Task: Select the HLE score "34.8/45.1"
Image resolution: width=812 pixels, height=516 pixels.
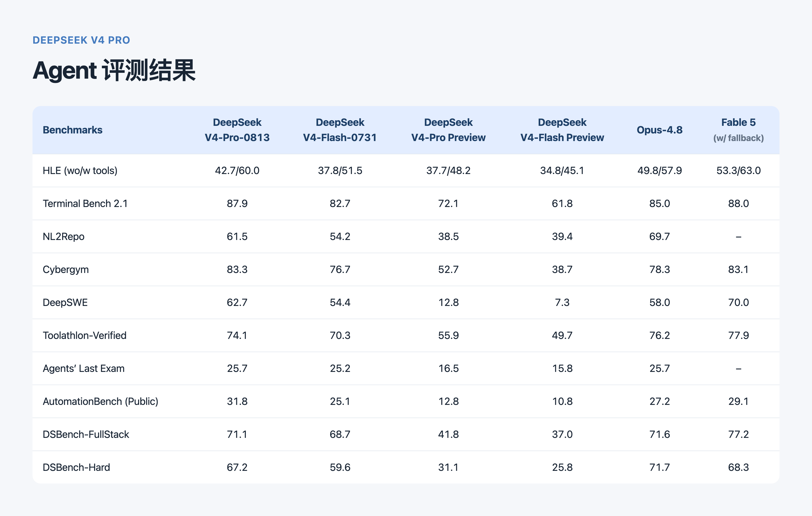Action: 562,170
